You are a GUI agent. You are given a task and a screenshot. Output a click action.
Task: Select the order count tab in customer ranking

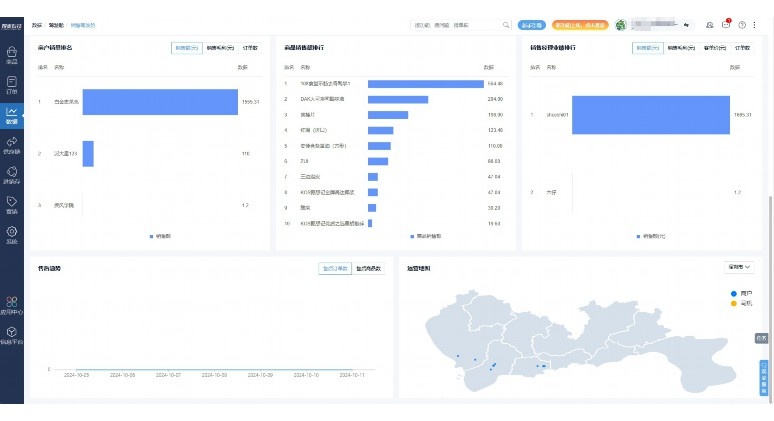[x=250, y=48]
